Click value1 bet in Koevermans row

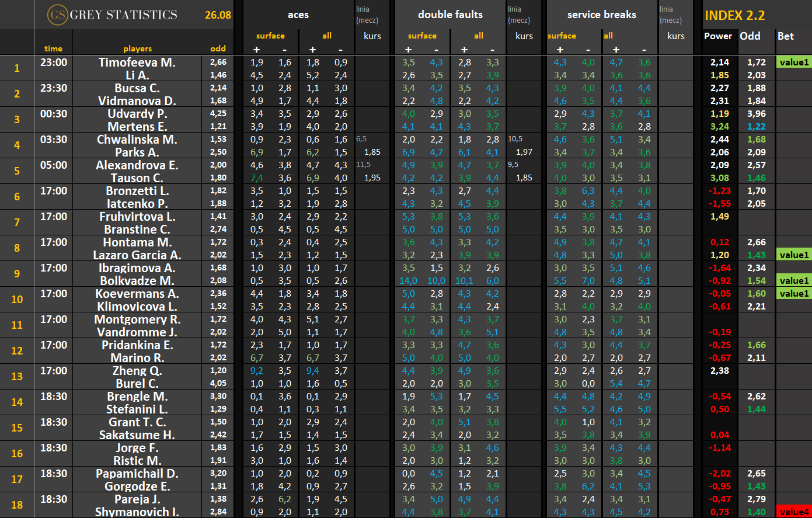[794, 293]
